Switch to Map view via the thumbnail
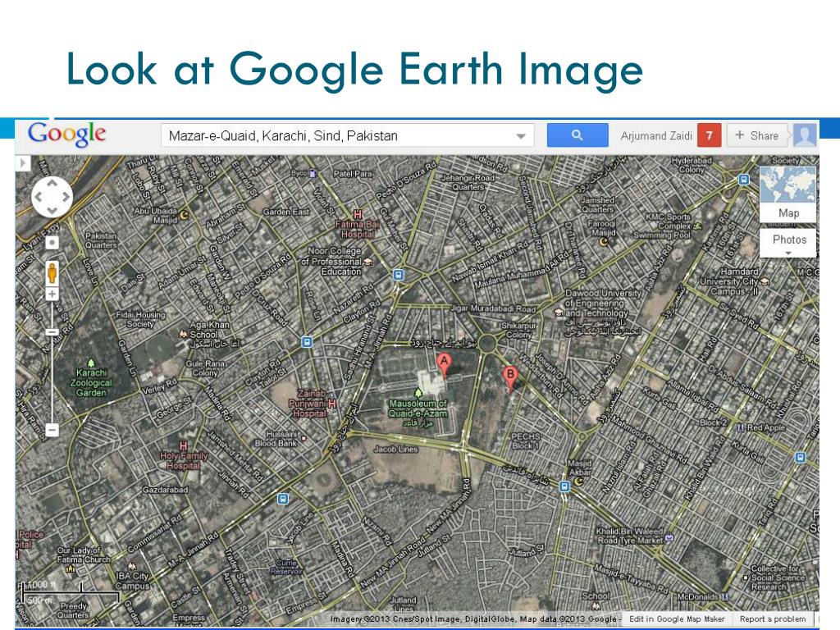This screenshot has width=840, height=630. click(x=787, y=194)
